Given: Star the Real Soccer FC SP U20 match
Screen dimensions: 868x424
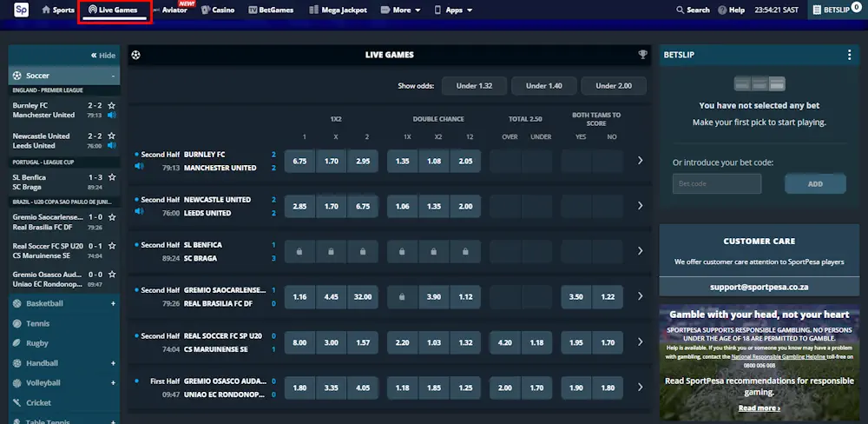Looking at the screenshot, I should [112, 246].
